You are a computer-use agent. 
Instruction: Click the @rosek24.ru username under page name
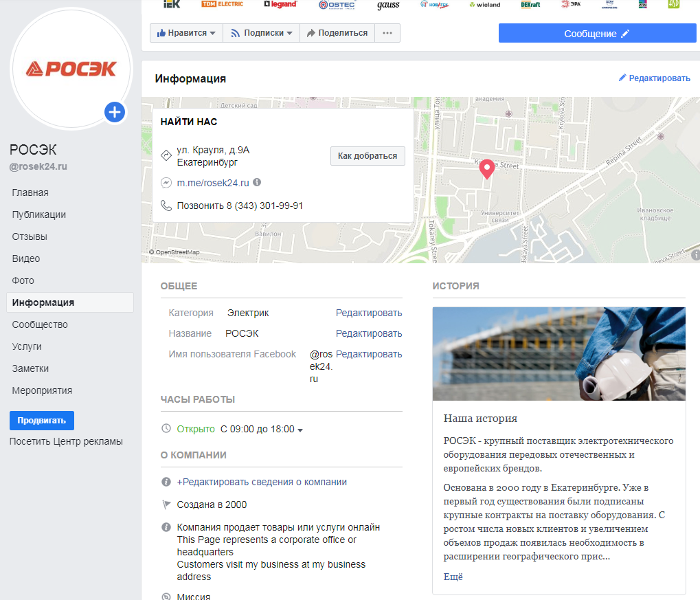click(x=38, y=166)
